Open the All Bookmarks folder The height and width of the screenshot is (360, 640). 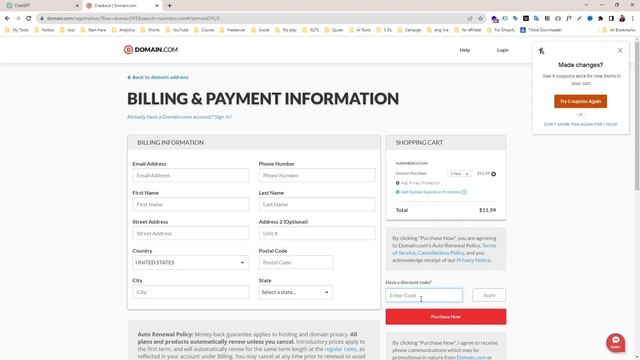pos(618,30)
